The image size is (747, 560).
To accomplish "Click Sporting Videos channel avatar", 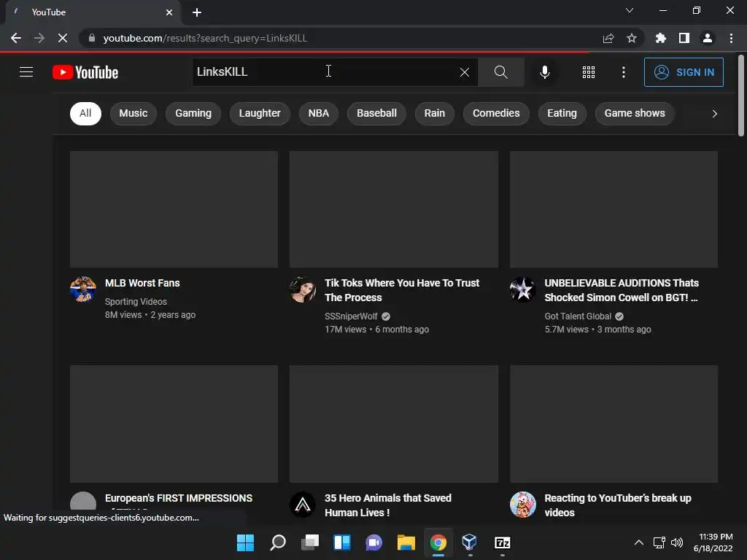I will click(83, 289).
